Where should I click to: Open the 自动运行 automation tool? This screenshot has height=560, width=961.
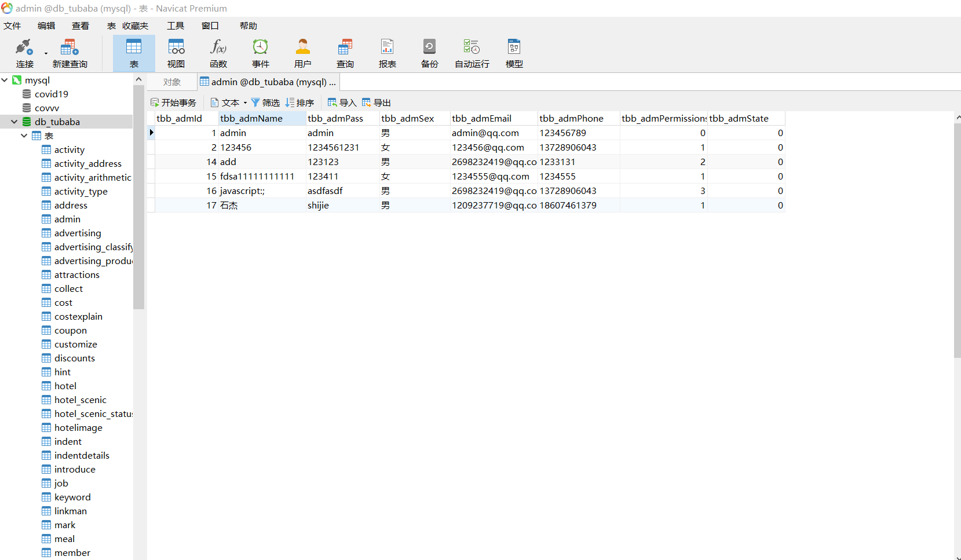[x=472, y=53]
